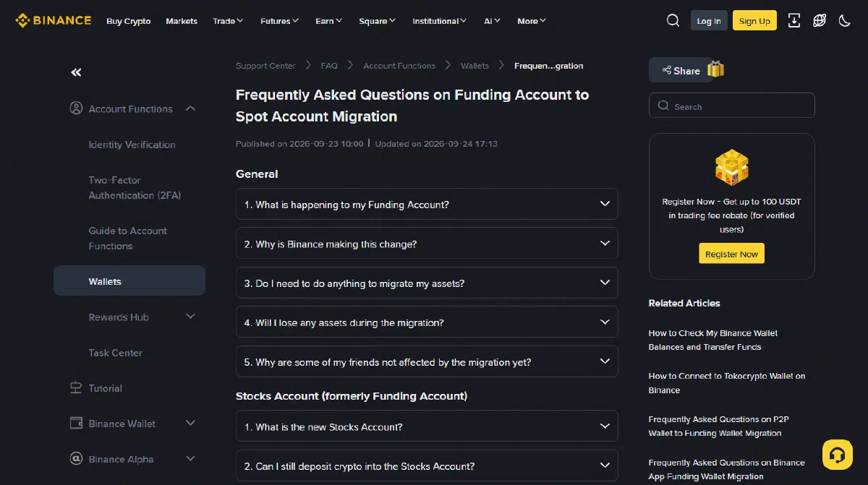Collapse the Account Functions section chevron
Screen dimensions: 868x485
coord(190,108)
